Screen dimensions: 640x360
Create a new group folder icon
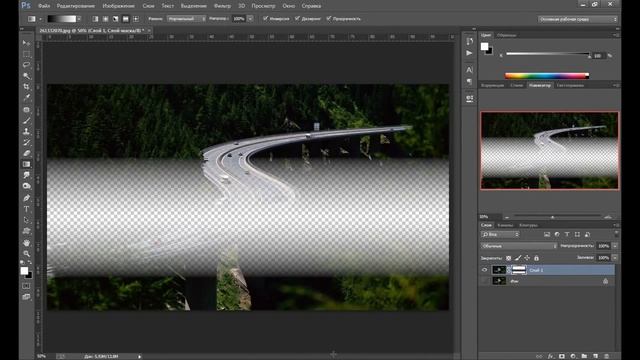point(584,356)
